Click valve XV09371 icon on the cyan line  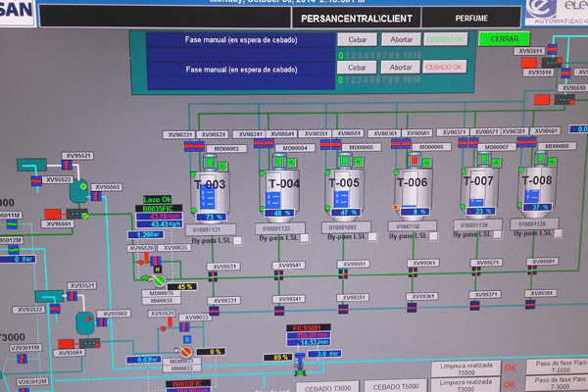pos(474,306)
